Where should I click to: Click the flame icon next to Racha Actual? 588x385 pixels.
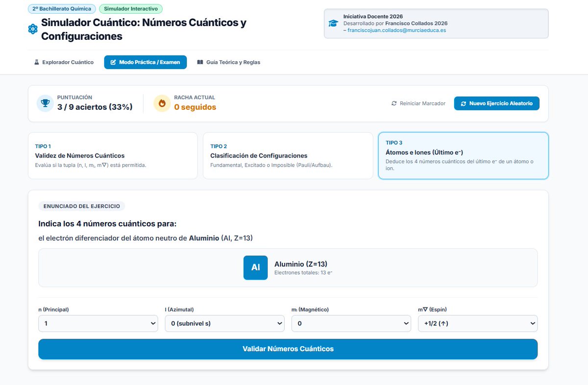pos(162,103)
